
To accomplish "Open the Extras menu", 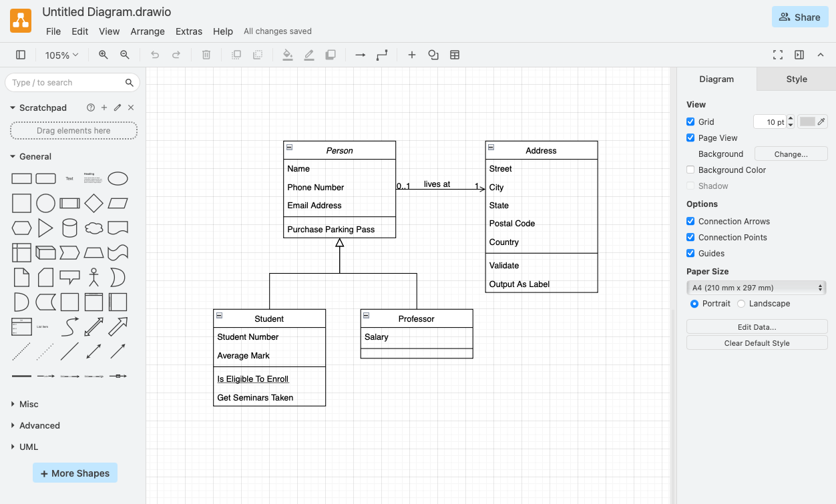I will click(x=189, y=31).
